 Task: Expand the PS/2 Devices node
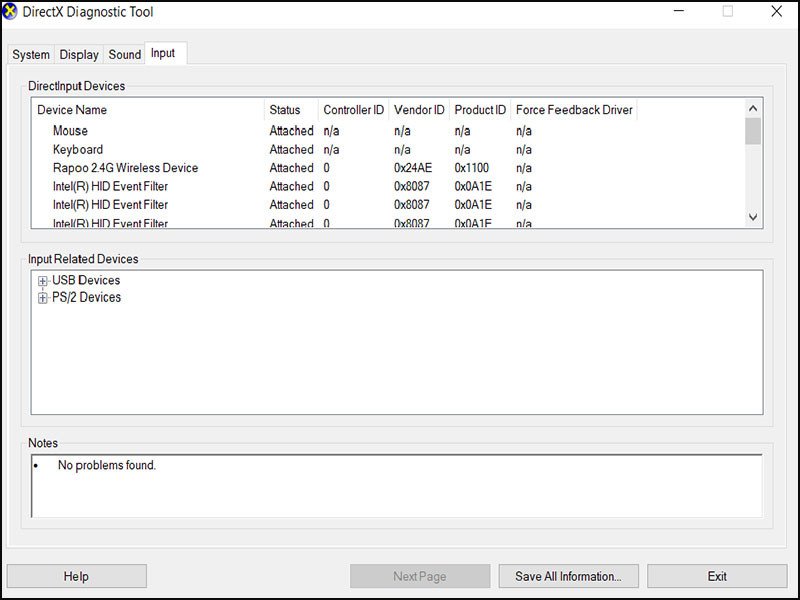[40, 297]
